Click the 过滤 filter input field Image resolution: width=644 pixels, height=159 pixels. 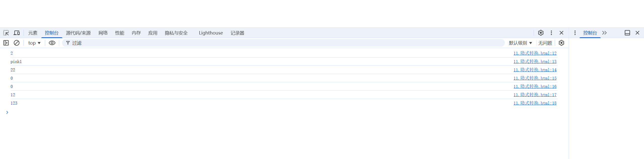[283, 43]
